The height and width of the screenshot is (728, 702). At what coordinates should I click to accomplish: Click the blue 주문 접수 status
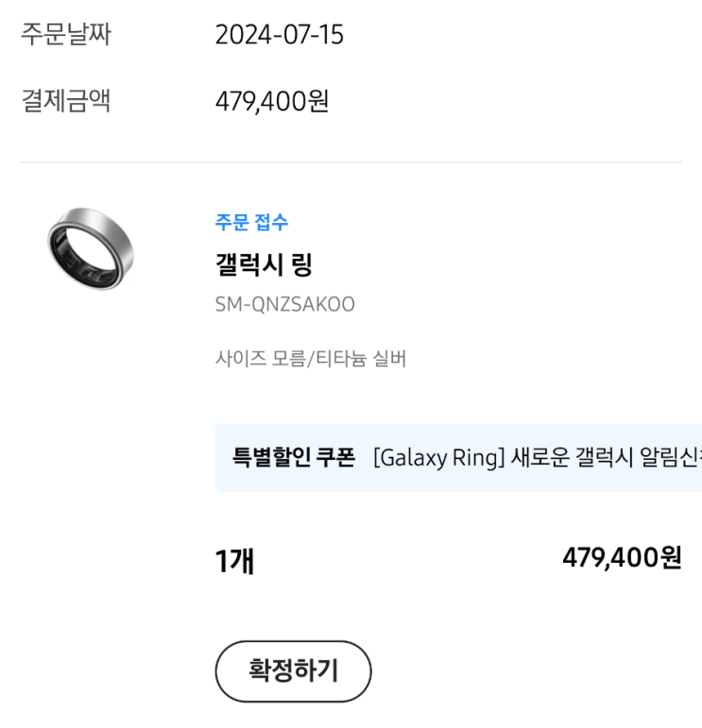(251, 223)
